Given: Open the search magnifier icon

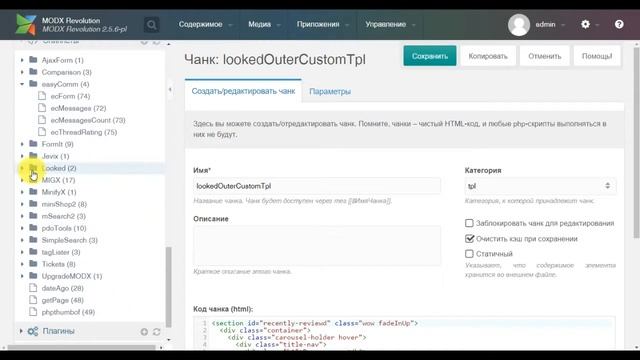Looking at the screenshot, I should pos(151,25).
